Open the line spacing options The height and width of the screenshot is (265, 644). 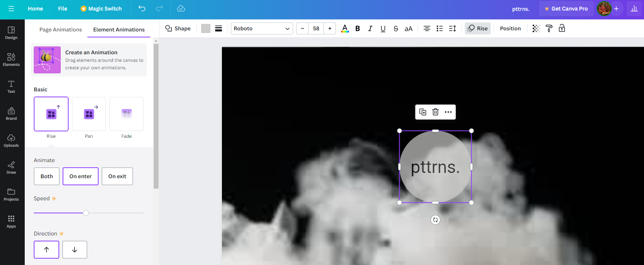pyautogui.click(x=452, y=28)
